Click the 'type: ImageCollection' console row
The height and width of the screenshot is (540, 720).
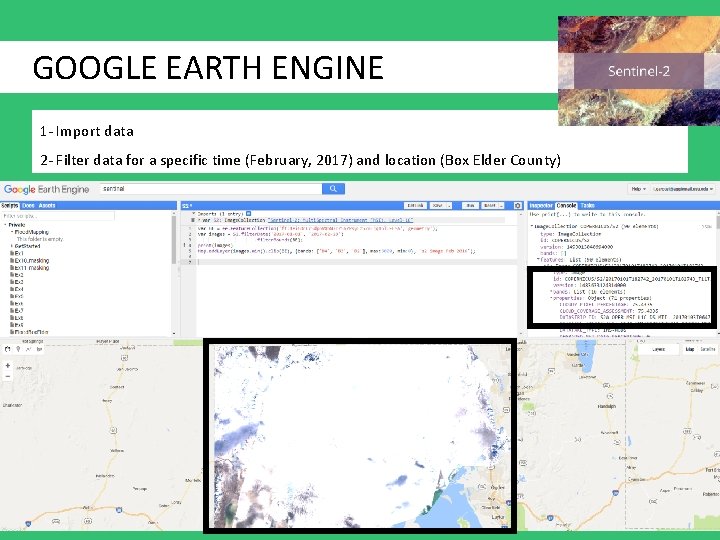[571, 234]
